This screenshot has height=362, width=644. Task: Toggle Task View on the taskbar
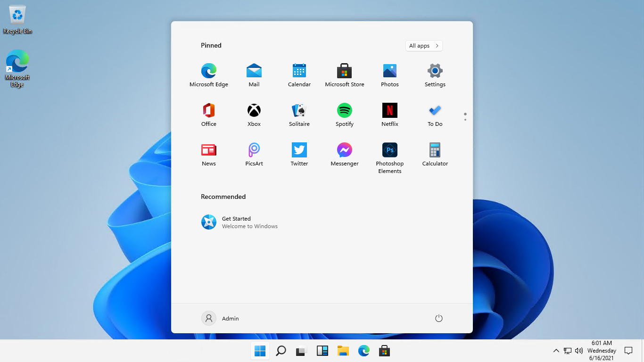click(301, 351)
